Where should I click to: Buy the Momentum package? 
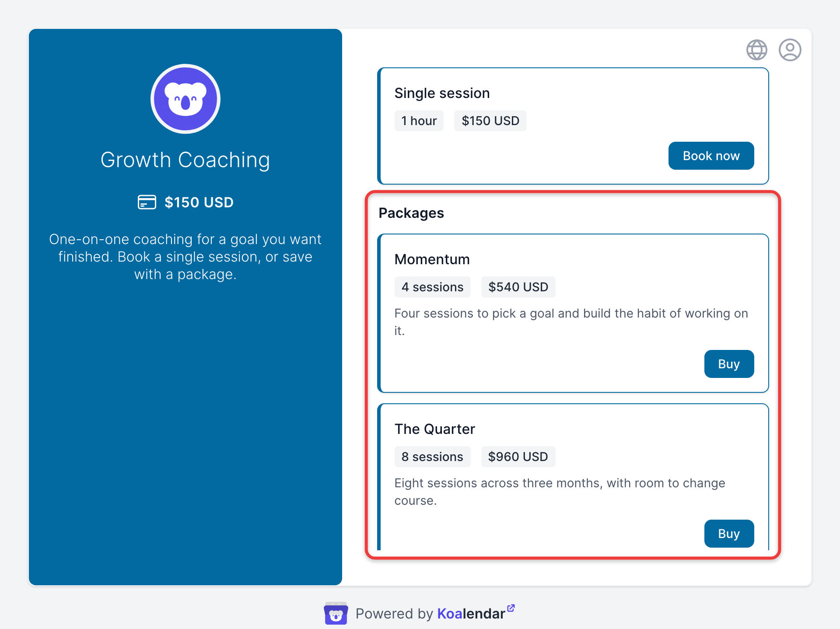click(x=729, y=364)
